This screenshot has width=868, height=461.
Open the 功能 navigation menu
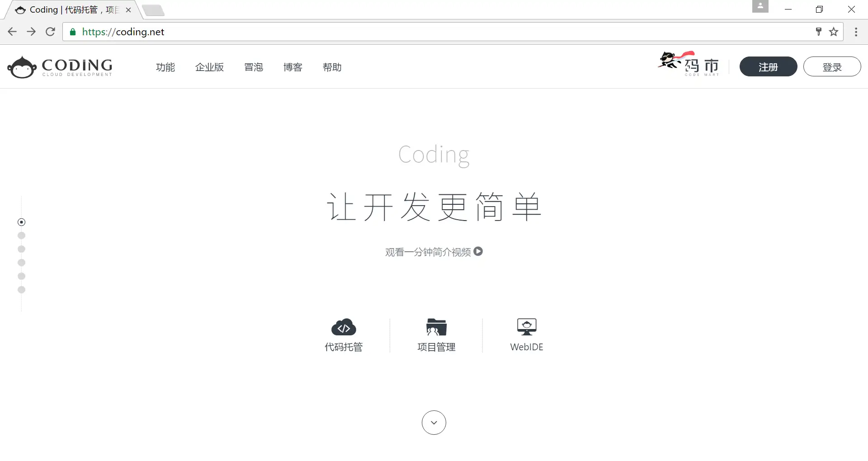(x=165, y=67)
